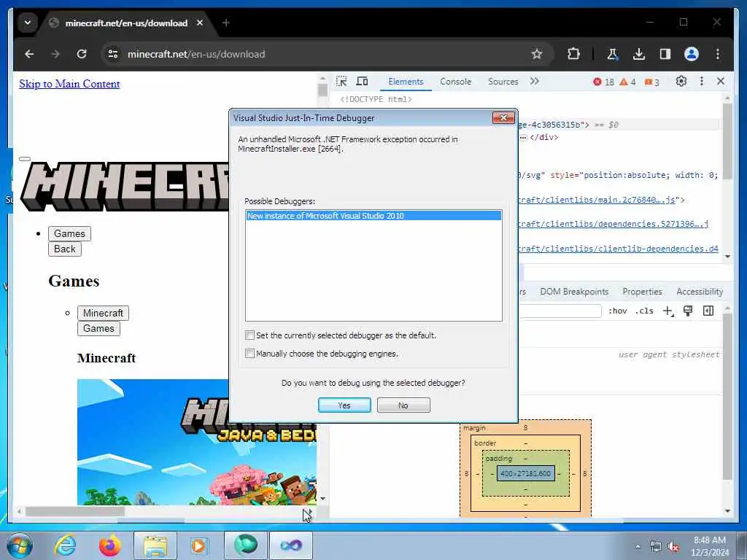Open site information icon in address bar
Image resolution: width=747 pixels, height=560 pixels.
tap(113, 54)
